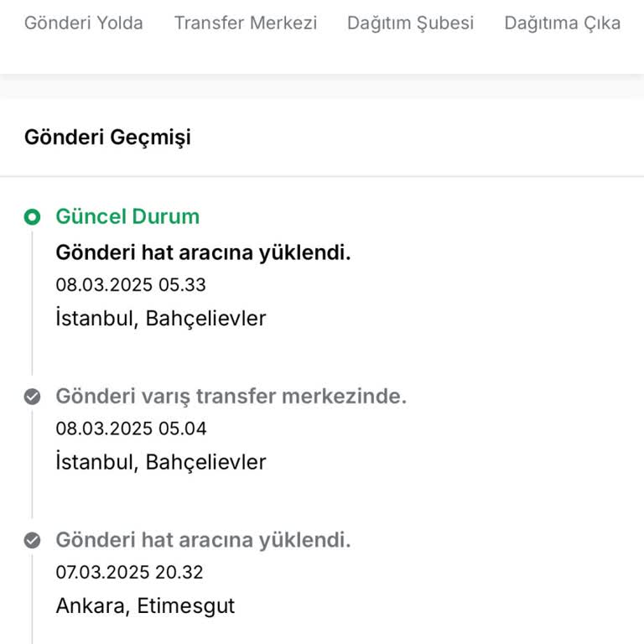
Task: Select the partially visible Dağıtıma Çıka step
Action: coord(563,23)
